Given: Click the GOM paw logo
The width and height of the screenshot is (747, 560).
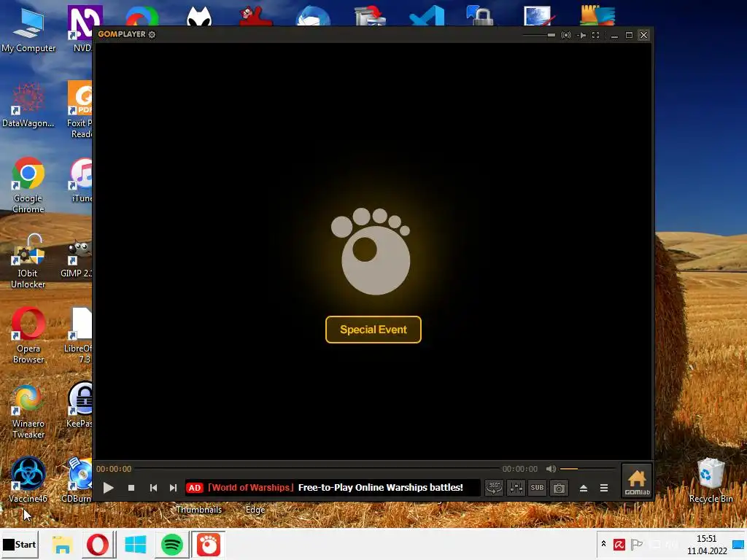Looking at the screenshot, I should 371,252.
